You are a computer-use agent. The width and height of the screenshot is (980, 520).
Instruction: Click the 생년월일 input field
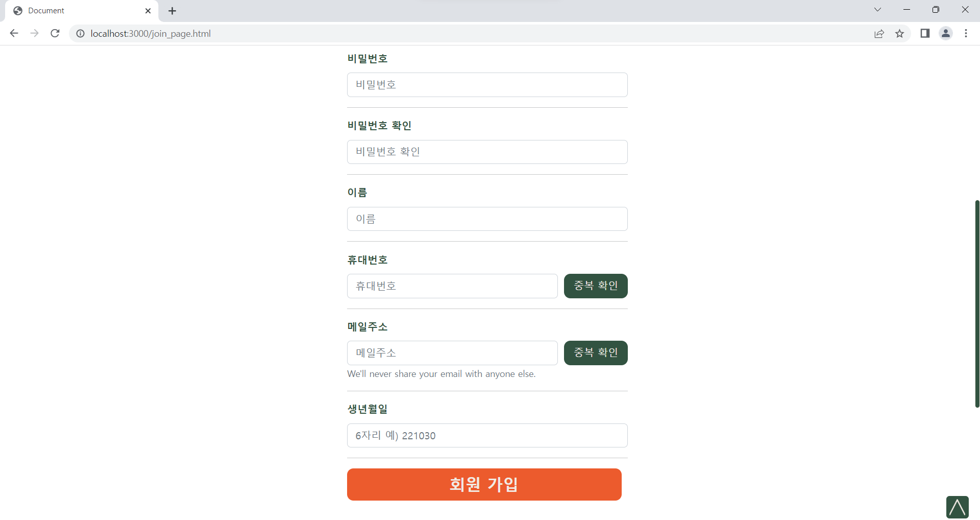pos(487,436)
